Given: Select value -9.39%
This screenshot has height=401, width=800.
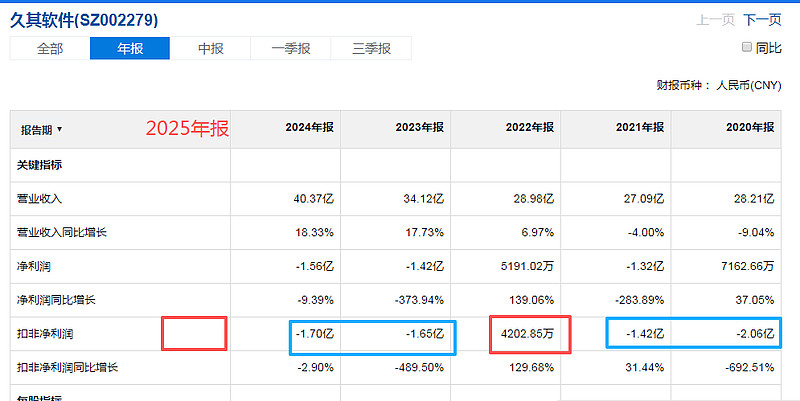Looking at the screenshot, I should 315,300.
